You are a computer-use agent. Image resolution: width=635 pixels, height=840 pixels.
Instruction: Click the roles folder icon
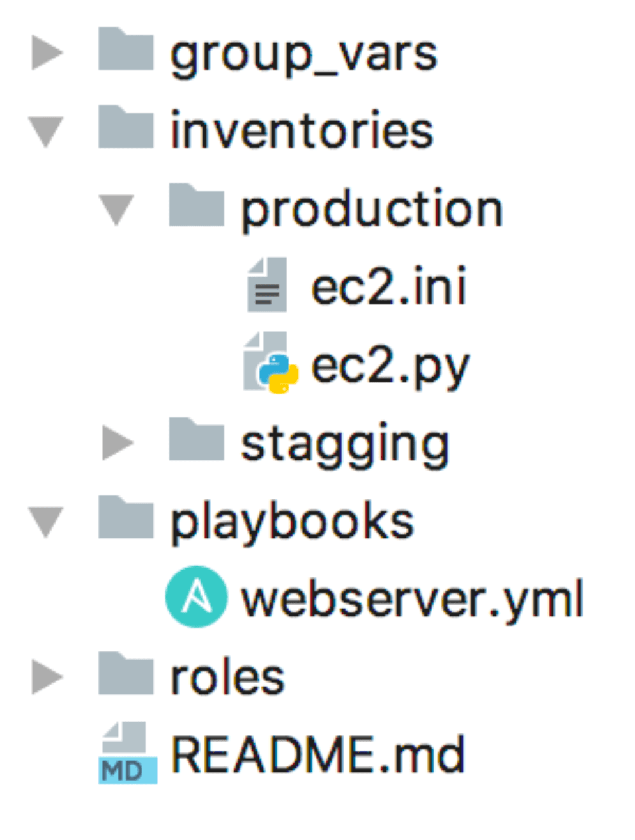(126, 674)
